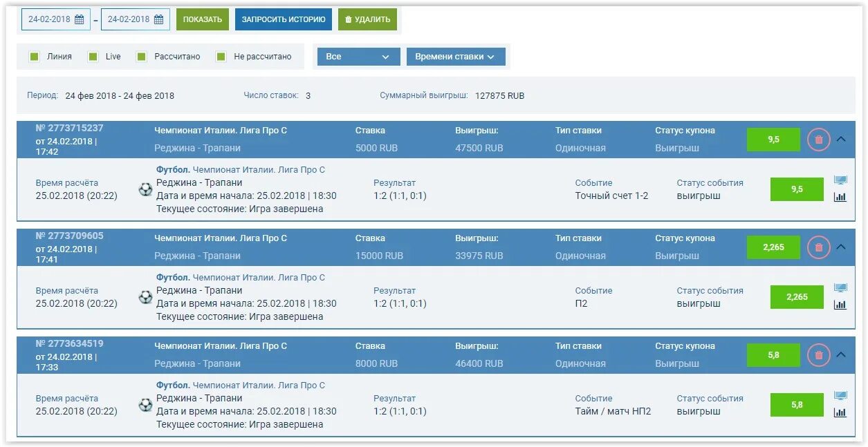The image size is (868, 447).
Task: Click the 9,5 odds button in coupon header
Action: (x=773, y=140)
